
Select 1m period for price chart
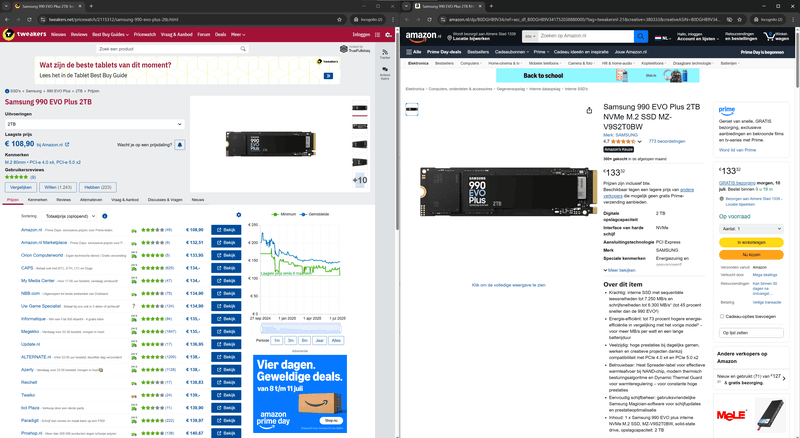pyautogui.click(x=277, y=340)
